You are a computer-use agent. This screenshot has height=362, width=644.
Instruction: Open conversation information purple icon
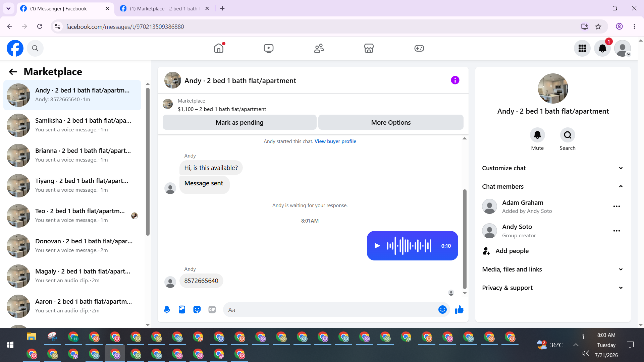pyautogui.click(x=455, y=80)
